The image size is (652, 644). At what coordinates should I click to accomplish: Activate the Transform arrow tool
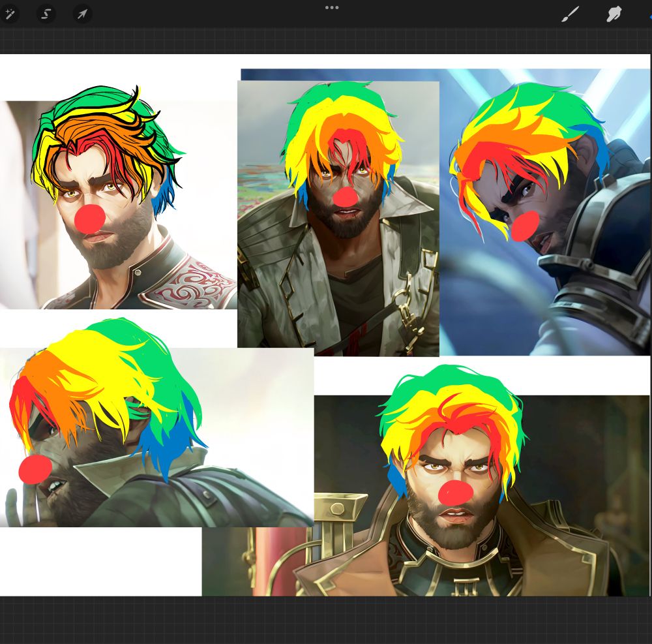click(82, 14)
